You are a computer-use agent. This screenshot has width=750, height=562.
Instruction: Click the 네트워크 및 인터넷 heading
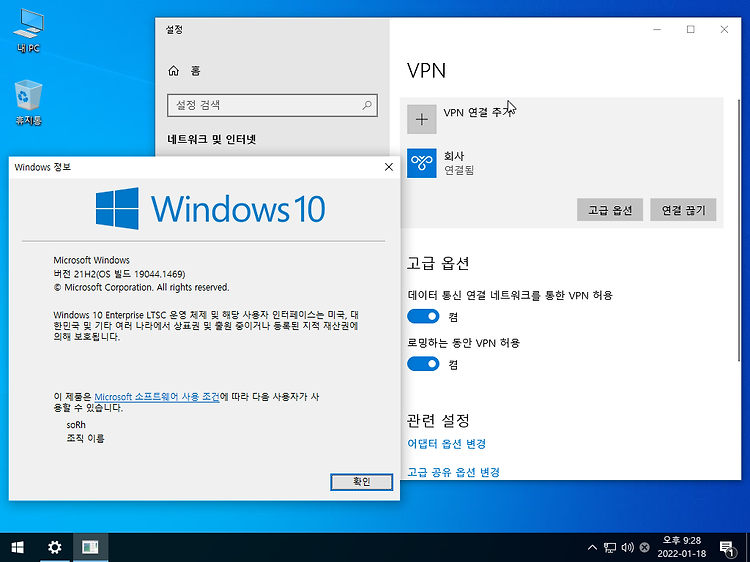(211, 139)
